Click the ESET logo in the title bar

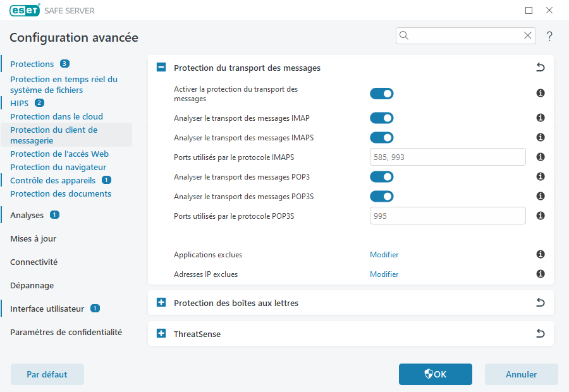(24, 10)
